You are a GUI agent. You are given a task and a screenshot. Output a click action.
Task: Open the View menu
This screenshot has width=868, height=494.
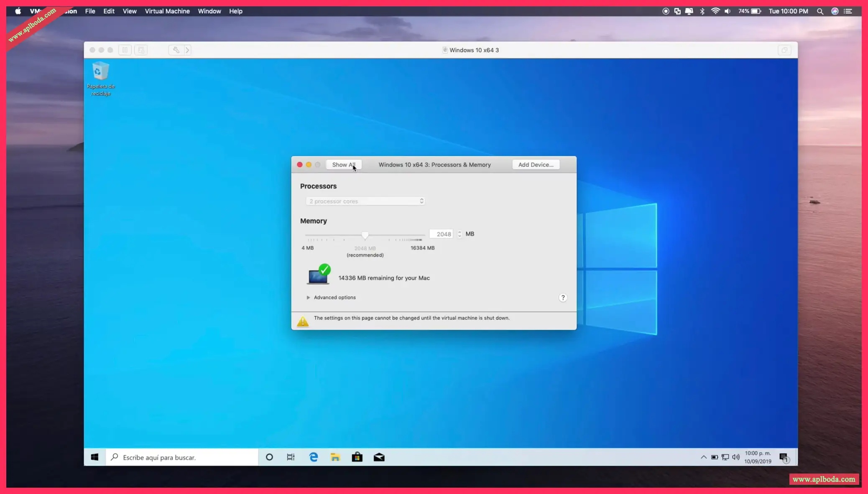[130, 11]
